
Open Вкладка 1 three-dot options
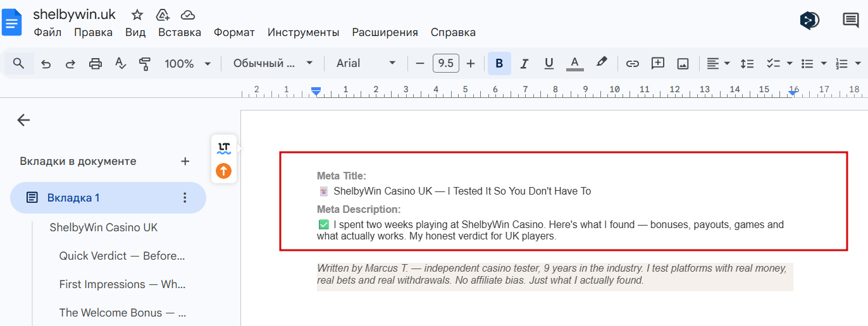pyautogui.click(x=185, y=198)
